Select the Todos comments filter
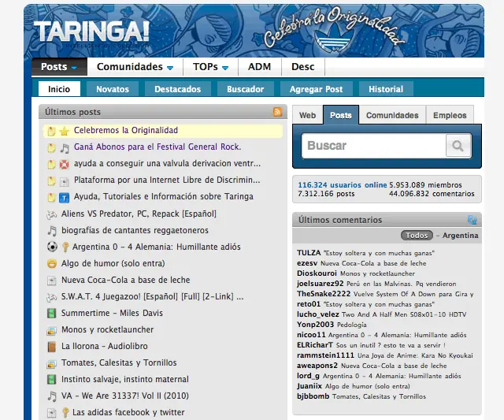 pos(417,236)
